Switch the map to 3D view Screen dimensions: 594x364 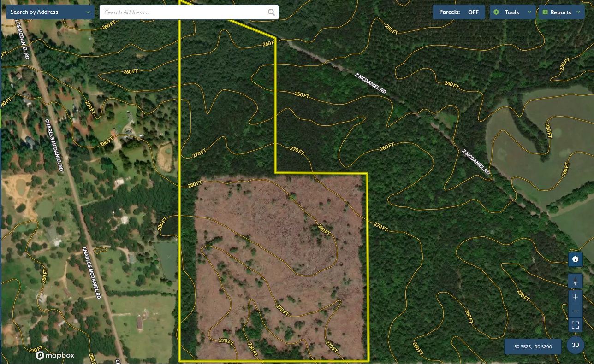575,345
